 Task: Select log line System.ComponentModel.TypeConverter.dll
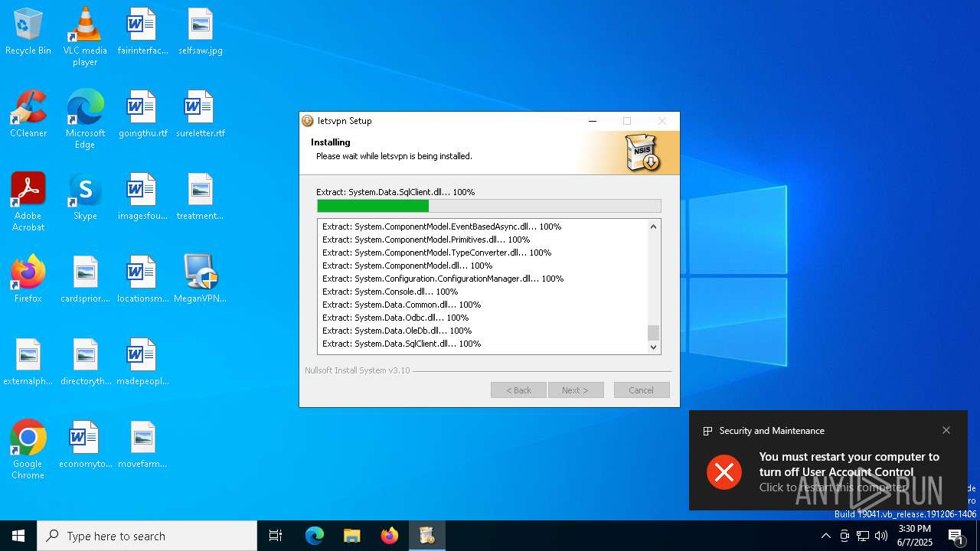[436, 253]
